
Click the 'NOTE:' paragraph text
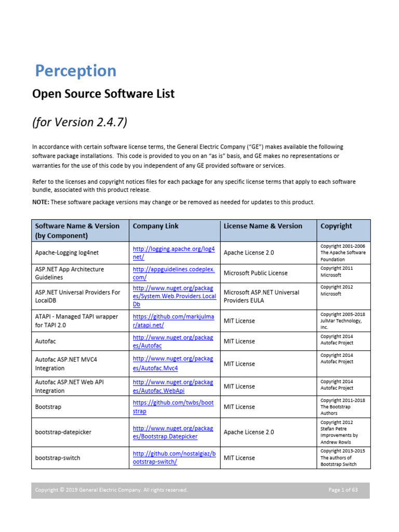pyautogui.click(x=174, y=202)
